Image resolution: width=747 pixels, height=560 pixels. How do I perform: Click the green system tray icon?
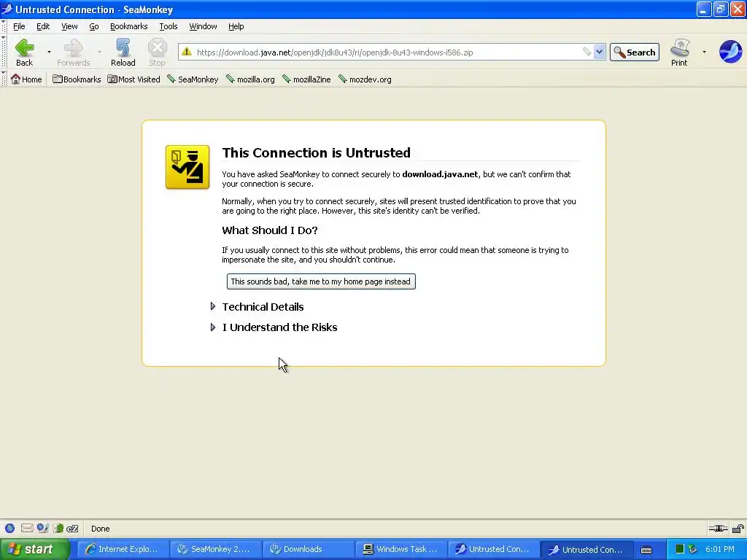[680, 549]
